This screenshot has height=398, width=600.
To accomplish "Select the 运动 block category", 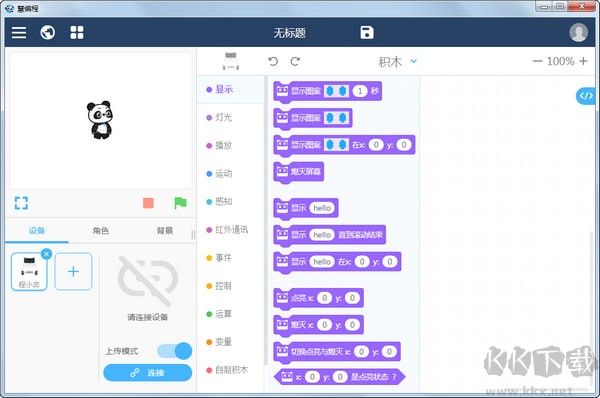I will (220, 174).
